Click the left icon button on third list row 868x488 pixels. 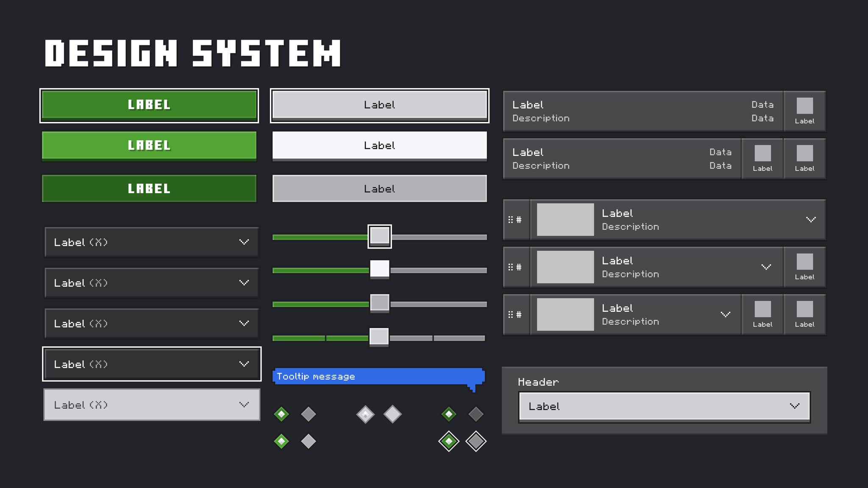coord(762,314)
